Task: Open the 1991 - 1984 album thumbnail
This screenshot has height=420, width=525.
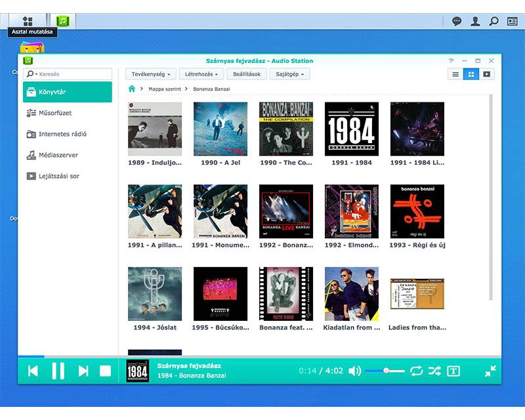Action: [352, 129]
